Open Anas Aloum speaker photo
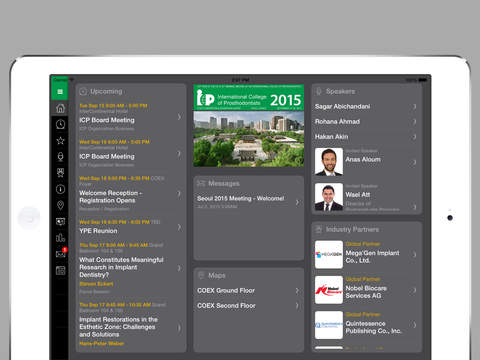Viewport: 480px width, 360px height. 329,162
